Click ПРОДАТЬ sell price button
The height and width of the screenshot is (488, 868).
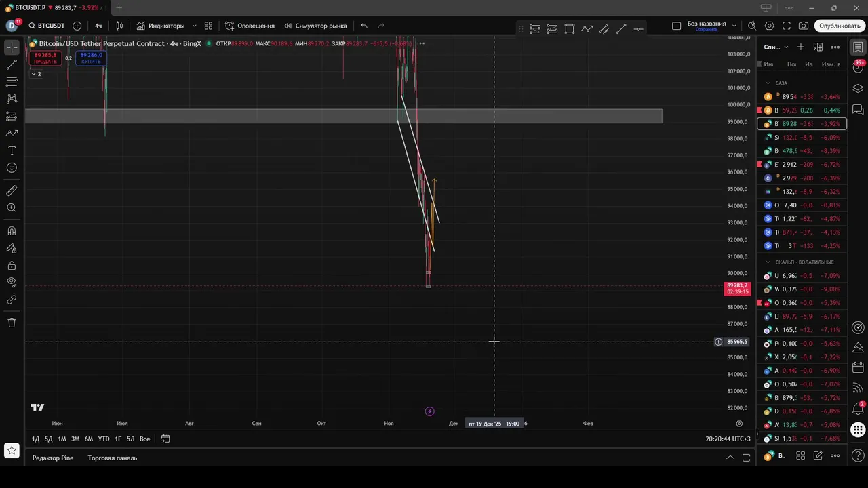[x=45, y=58]
